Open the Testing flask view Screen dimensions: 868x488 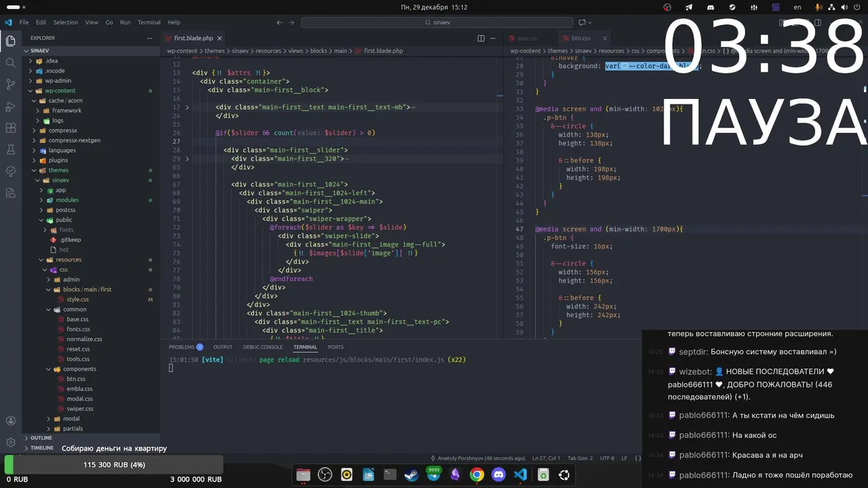point(10,150)
